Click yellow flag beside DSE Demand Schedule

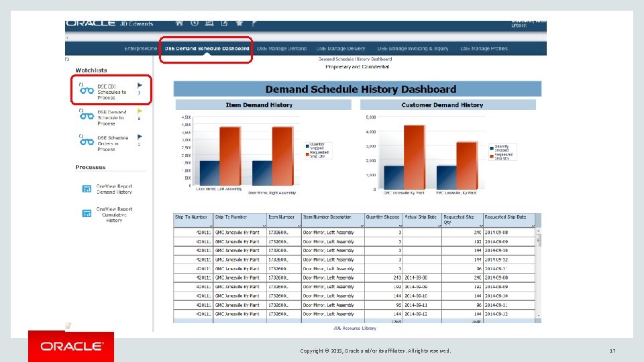pyautogui.click(x=140, y=111)
